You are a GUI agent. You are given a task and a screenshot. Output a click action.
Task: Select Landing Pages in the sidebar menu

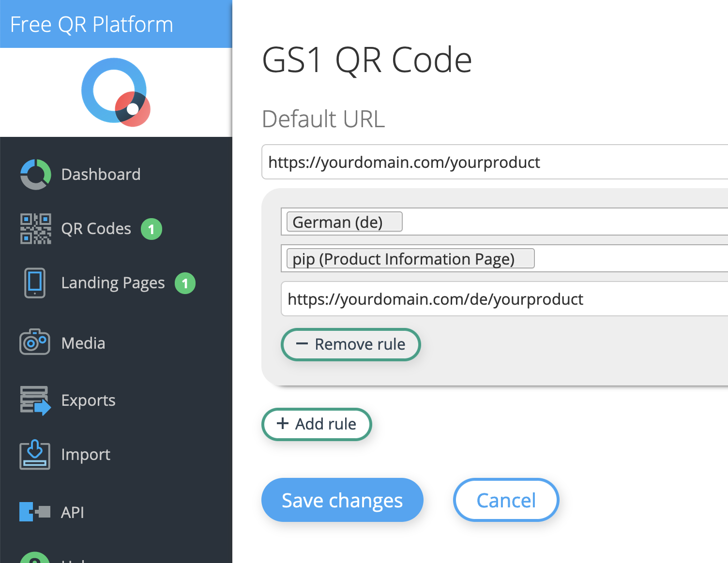pyautogui.click(x=113, y=283)
